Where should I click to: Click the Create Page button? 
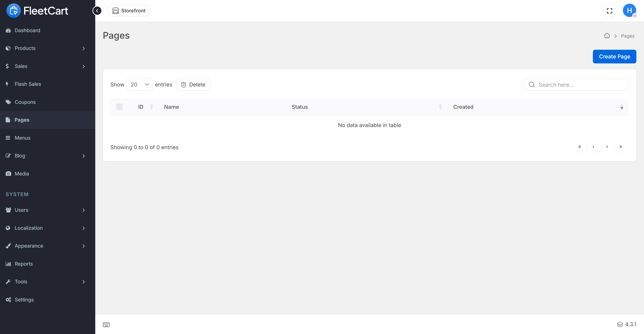point(614,57)
